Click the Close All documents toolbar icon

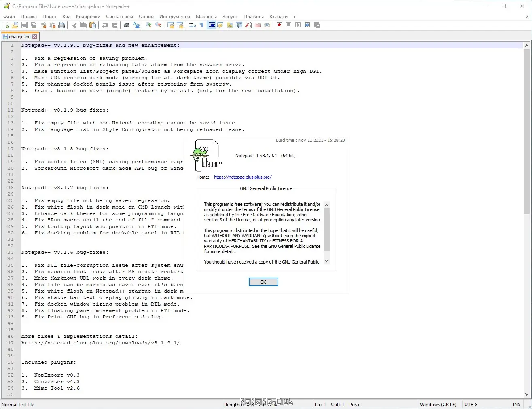52,25
